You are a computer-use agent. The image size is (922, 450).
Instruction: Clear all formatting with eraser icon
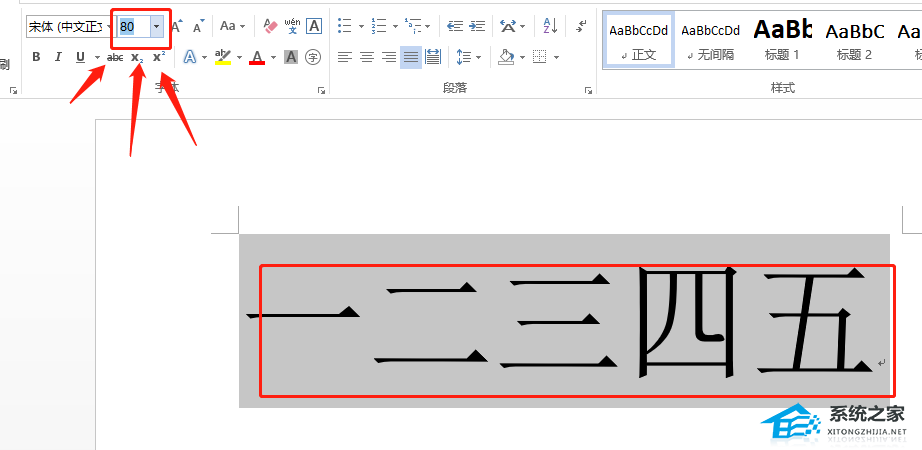[x=270, y=26]
